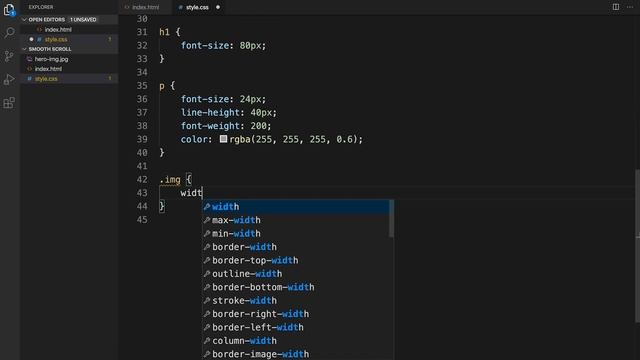Click the suggestion list scrollbar thumb
Image resolution: width=640 pixels, height=360 pixels.
(391, 218)
